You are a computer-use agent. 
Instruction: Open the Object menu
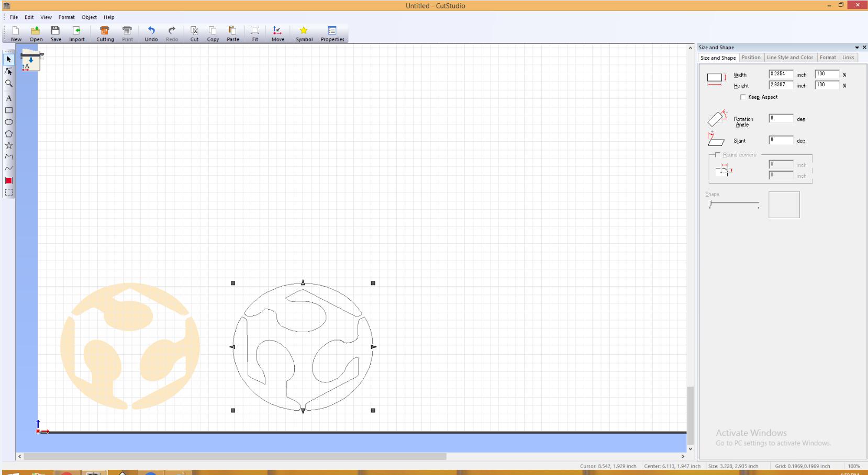[x=89, y=17]
